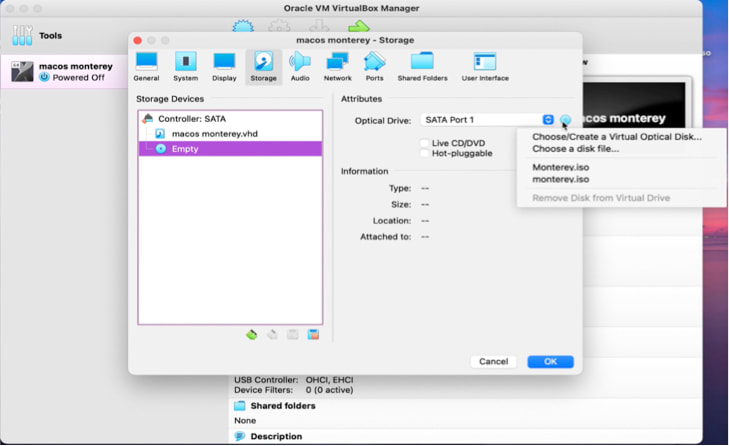The width and height of the screenshot is (729, 446).
Task: Select the macos monterey VM in sidebar
Action: (x=64, y=72)
